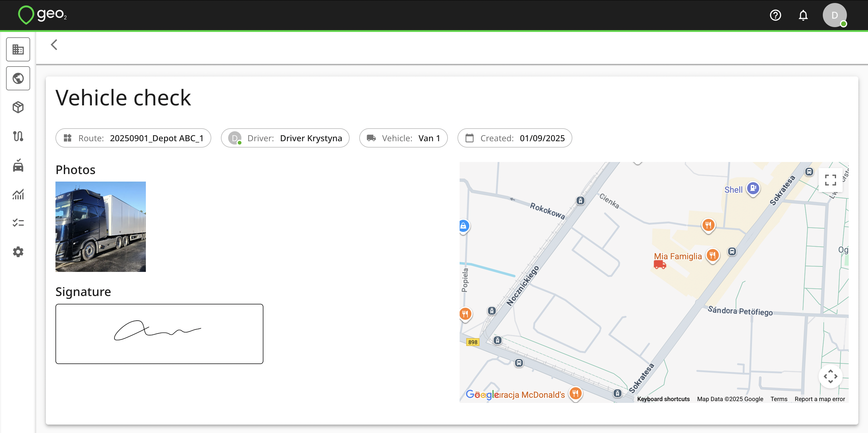Click the blue shopping pin at map edge
This screenshot has height=433, width=868.
point(464,226)
